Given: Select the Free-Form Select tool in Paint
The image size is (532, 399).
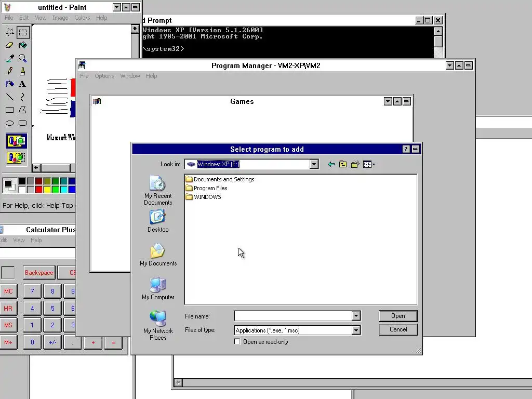Looking at the screenshot, I should (x=9, y=32).
